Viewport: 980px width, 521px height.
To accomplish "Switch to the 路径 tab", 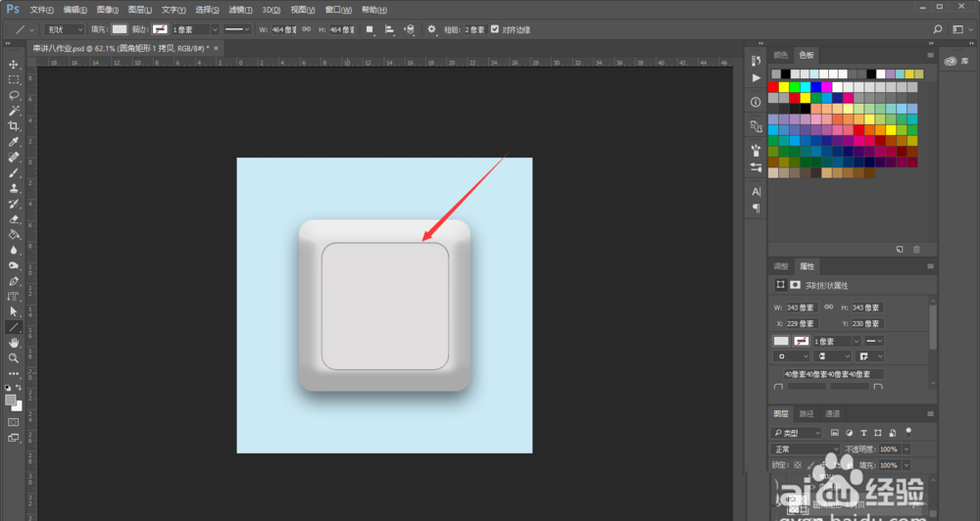I will click(807, 413).
